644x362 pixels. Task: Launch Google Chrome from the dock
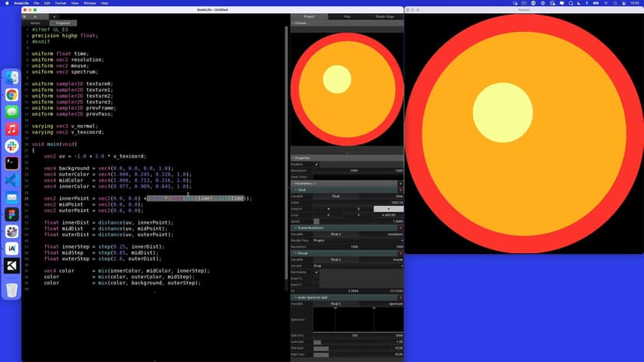(x=12, y=95)
